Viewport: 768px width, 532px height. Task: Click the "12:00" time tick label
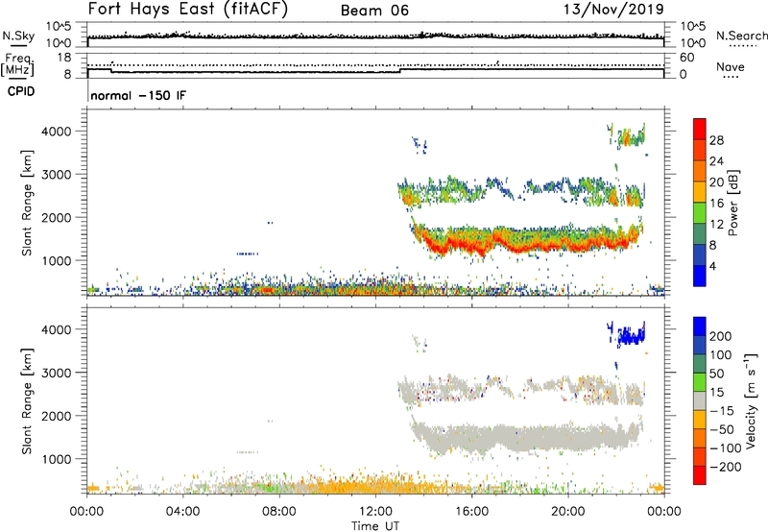(375, 512)
